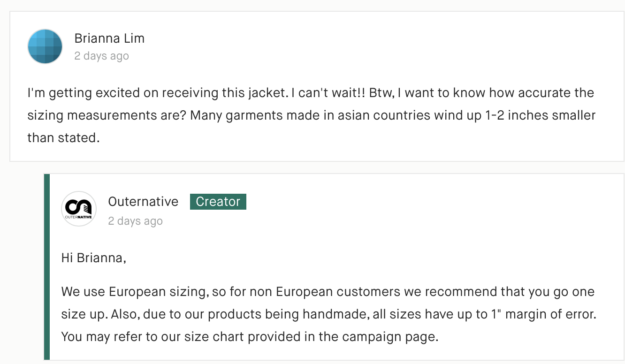Screen dimensions: 625x364
Task: Open Brianna Lim's blue profile avatar
Action: tap(45, 46)
